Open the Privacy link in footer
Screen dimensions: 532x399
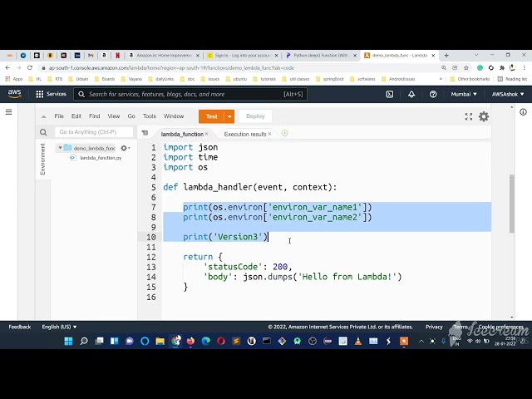tap(434, 327)
